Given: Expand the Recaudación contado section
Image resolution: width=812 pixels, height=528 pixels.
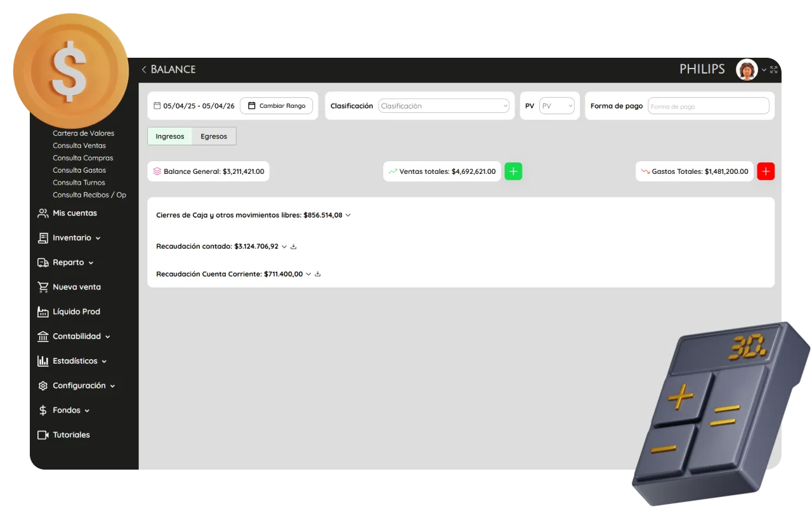Looking at the screenshot, I should 284,246.
